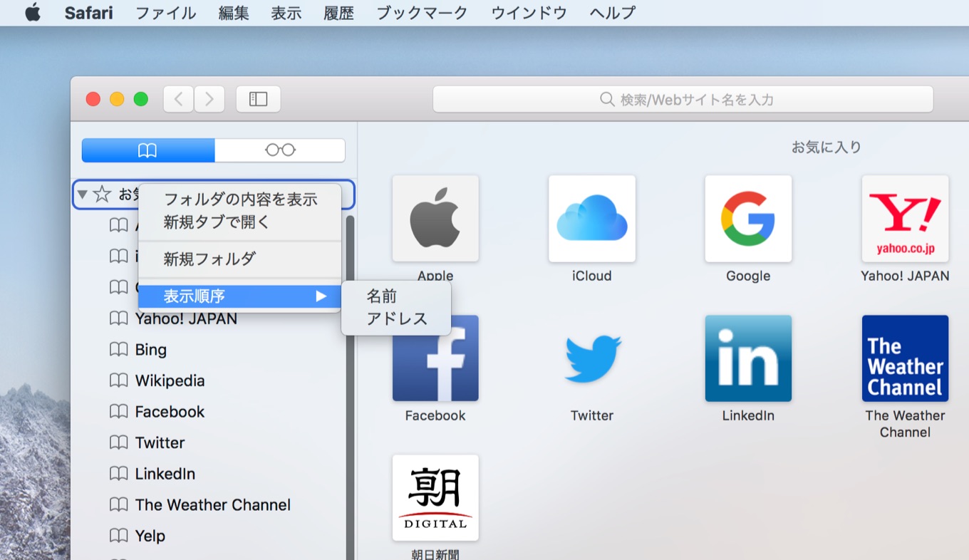Click the book icon beside Yelp
The height and width of the screenshot is (560, 969).
pyautogui.click(x=118, y=536)
